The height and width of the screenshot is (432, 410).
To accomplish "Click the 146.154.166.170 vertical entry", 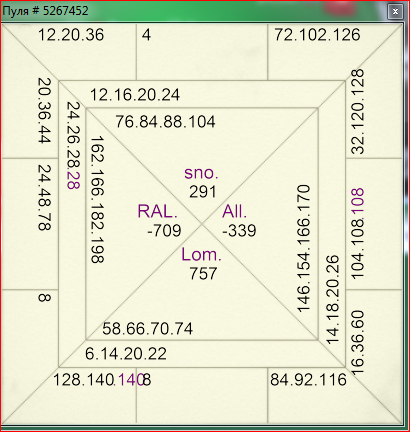I will (x=304, y=249).
